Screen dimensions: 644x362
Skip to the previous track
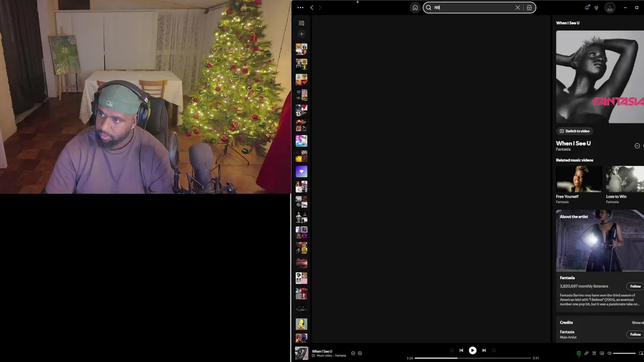click(461, 350)
